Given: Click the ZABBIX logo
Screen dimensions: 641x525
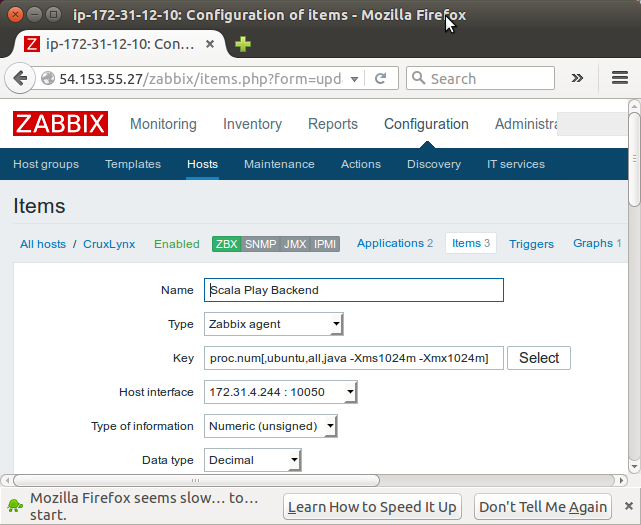Looking at the screenshot, I should [61, 123].
